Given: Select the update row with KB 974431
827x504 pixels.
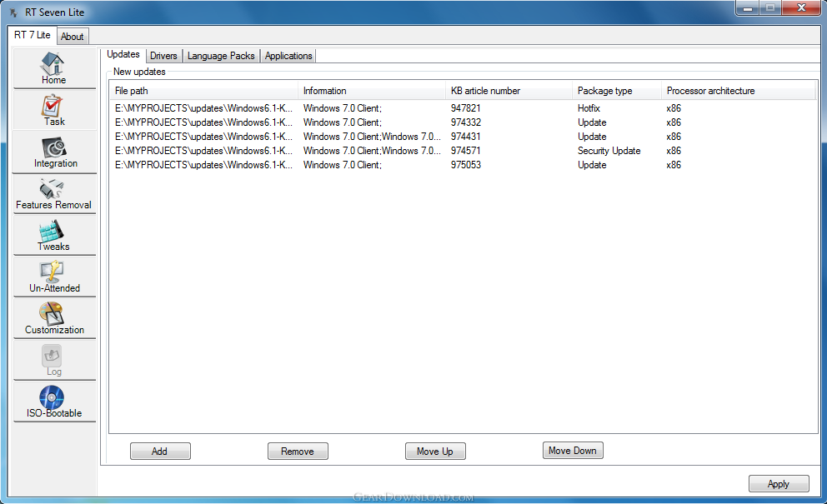Looking at the screenshot, I should [x=463, y=137].
